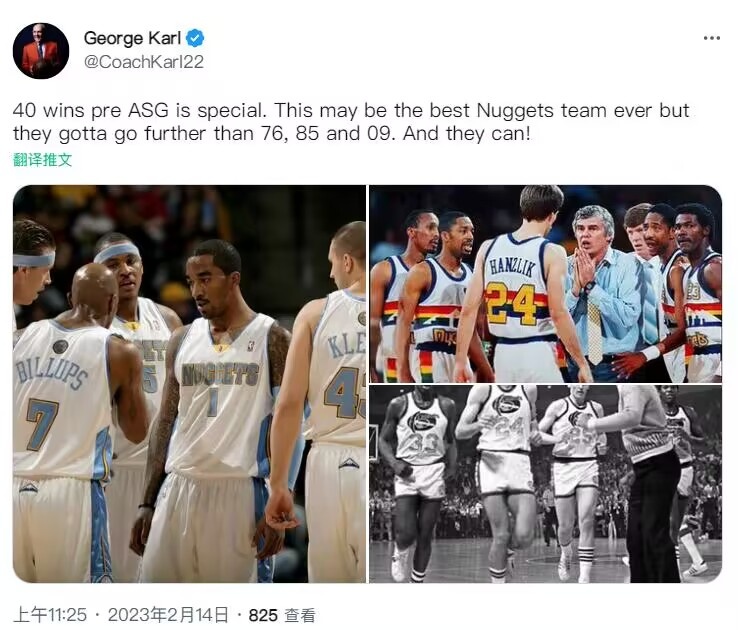Click the second line of tweet text
This screenshot has width=738, height=630.
[272, 134]
